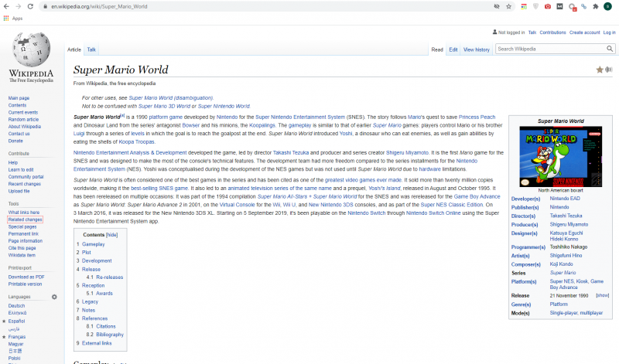Select the Edit tab
The height and width of the screenshot is (364, 619).
(x=453, y=49)
